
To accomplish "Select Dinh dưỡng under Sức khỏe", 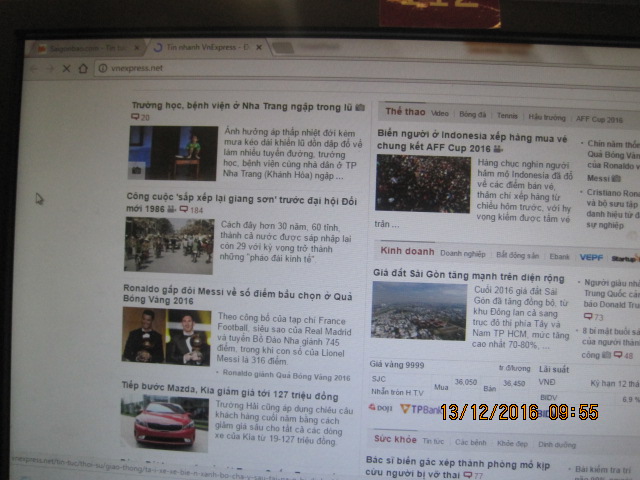I will click(557, 445).
